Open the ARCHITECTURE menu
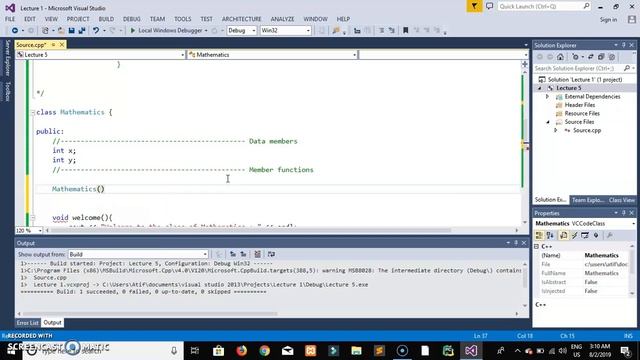 point(242,19)
